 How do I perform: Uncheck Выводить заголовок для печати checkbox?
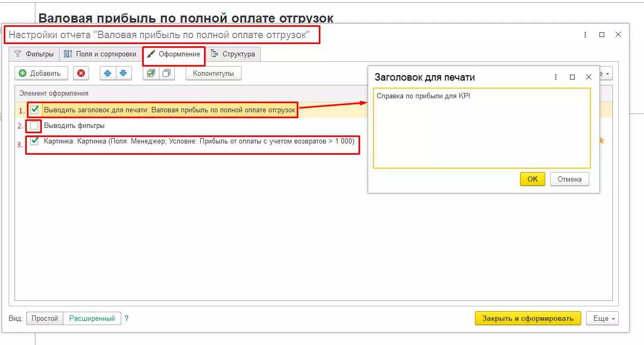35,110
